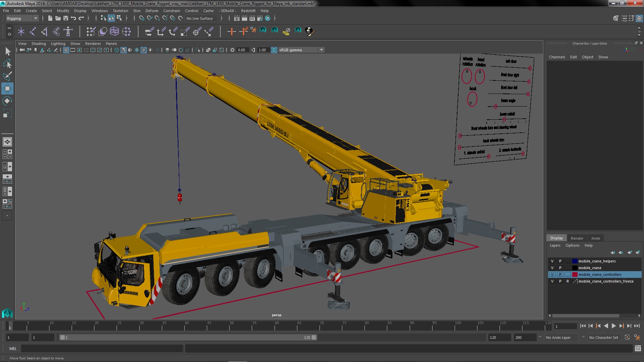644x362 pixels.
Task: Click the layer editor horizontal scrollbar
Action: [x=586, y=316]
